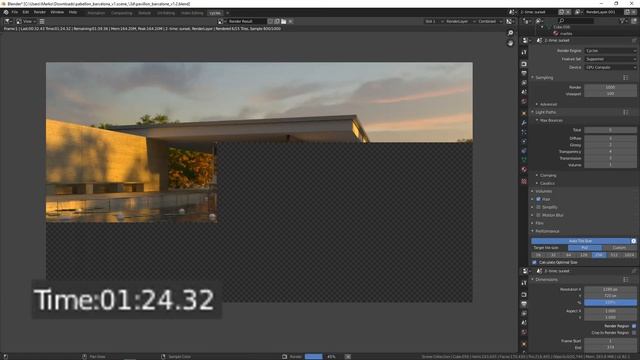The height and width of the screenshot is (360, 640).
Task: Toggle the Hair checkbox
Action: (538, 199)
